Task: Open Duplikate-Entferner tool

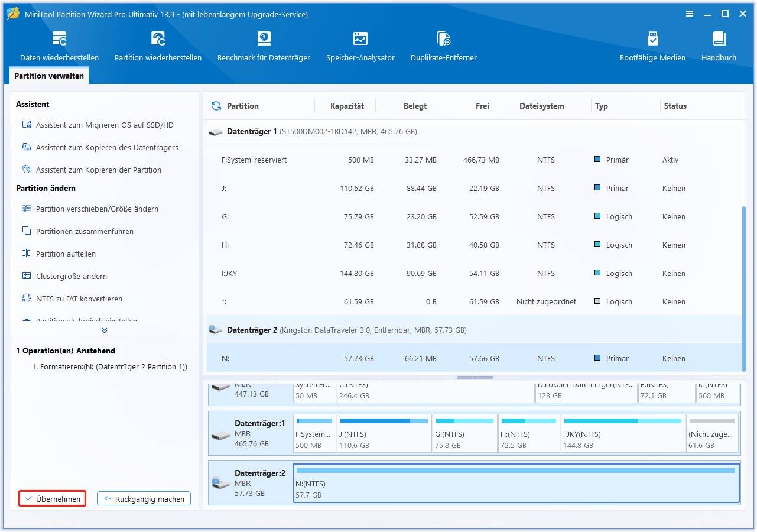Action: pyautogui.click(x=444, y=46)
